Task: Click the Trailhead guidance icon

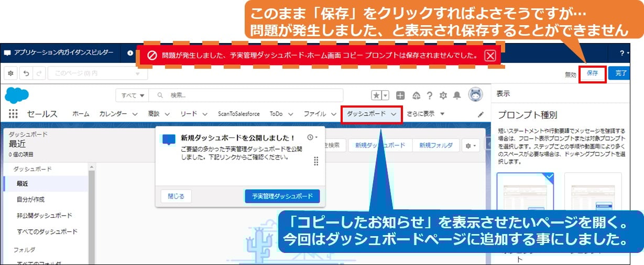Action: click(416, 96)
